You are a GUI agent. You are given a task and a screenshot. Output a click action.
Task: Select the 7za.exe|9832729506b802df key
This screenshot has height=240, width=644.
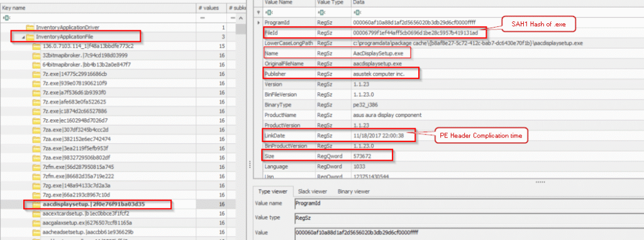76,158
